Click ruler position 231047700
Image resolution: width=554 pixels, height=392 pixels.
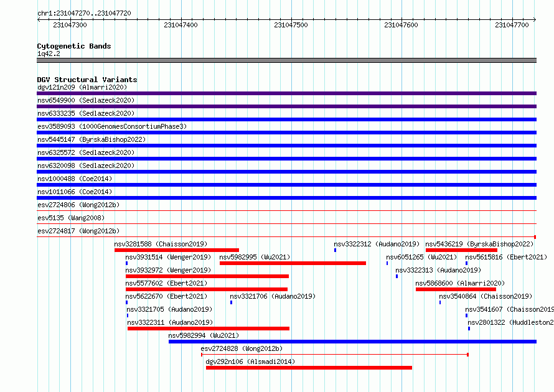pos(512,25)
